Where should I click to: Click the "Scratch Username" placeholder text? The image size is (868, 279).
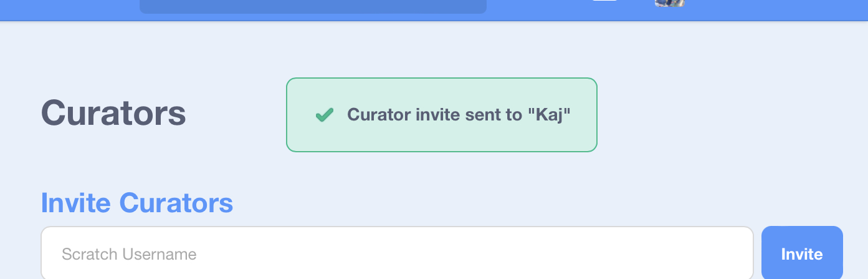(x=129, y=255)
